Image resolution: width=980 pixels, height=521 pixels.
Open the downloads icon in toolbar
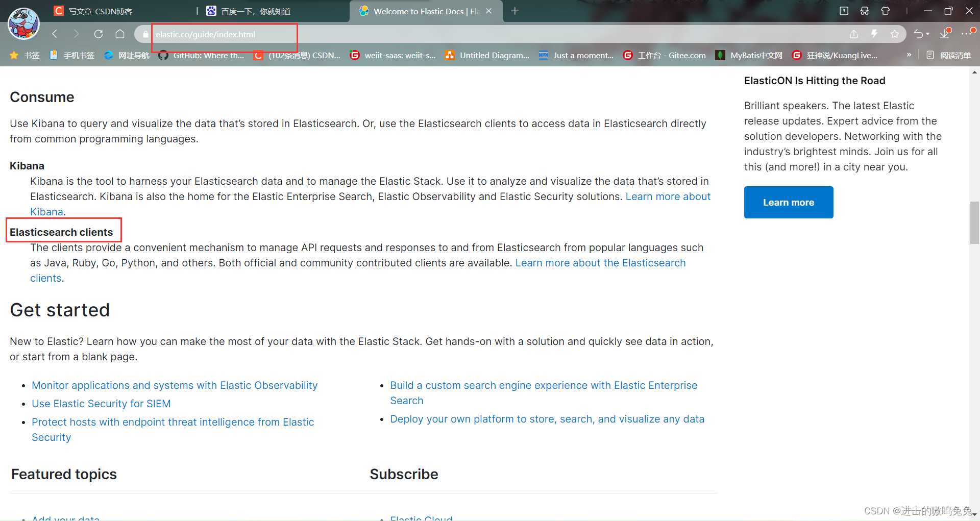point(945,34)
